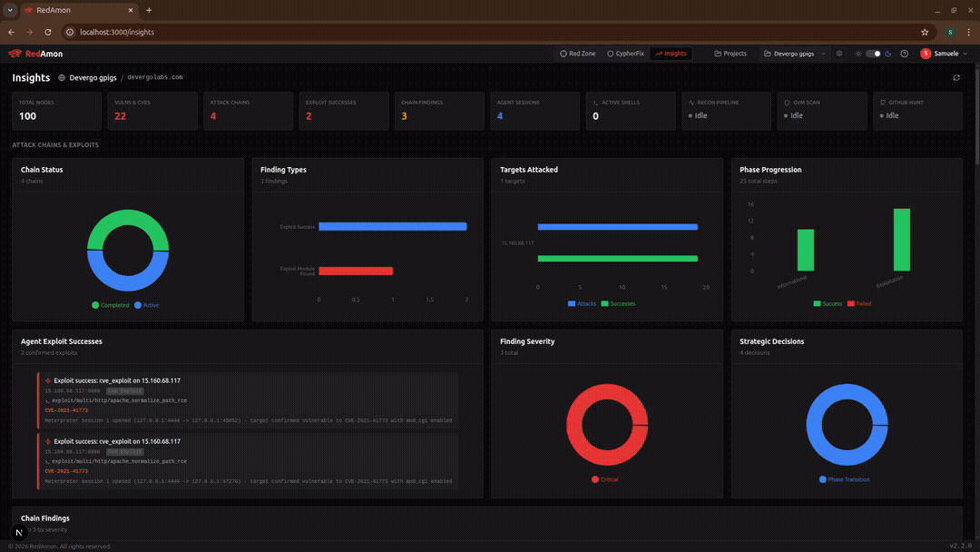
Task: Click the refresh insights icon
Action: (955, 78)
